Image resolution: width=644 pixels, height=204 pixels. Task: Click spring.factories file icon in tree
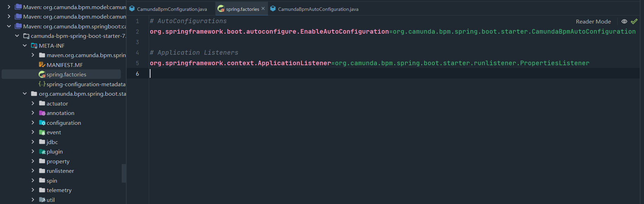tap(42, 74)
